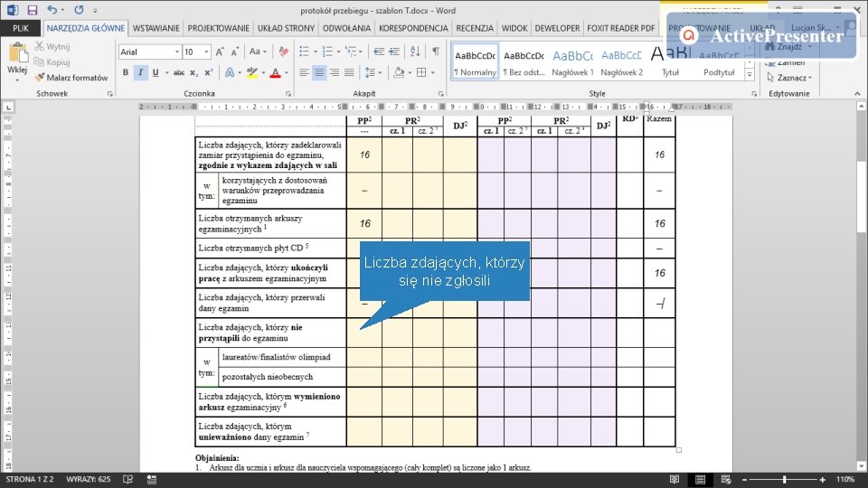Click the Save icon in quick access toolbar
This screenshot has height=488, width=868.
pos(33,10)
